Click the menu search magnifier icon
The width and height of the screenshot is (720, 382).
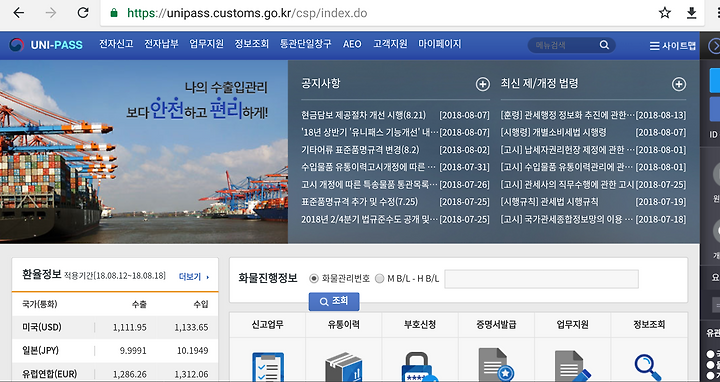(604, 45)
